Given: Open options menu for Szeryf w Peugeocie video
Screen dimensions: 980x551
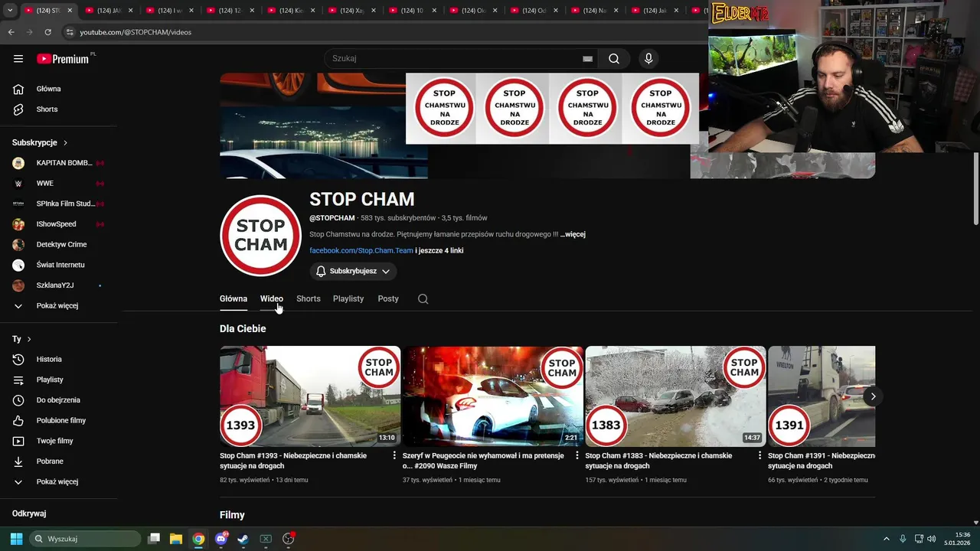Looking at the screenshot, I should pyautogui.click(x=577, y=455).
